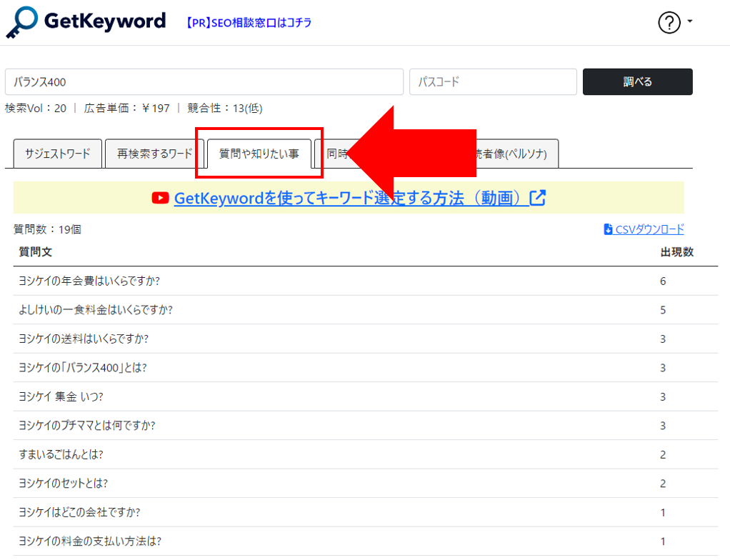
Task: Click the 質問文 column header
Action: (36, 252)
